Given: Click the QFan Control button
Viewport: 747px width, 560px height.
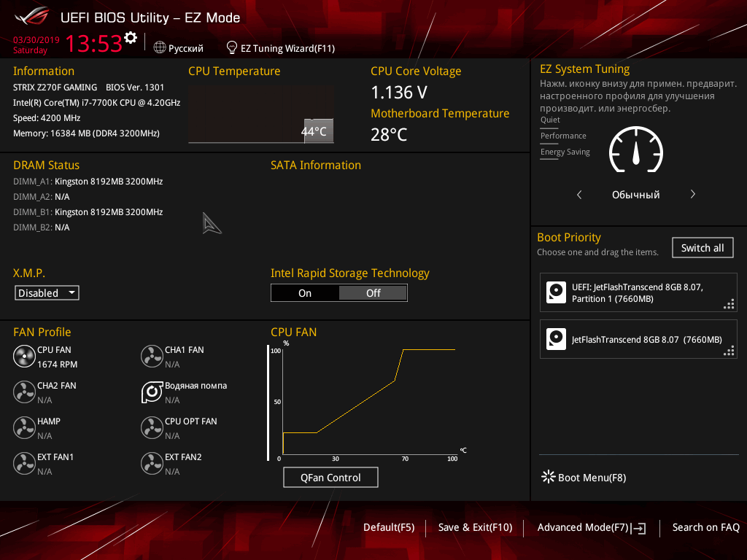Looking at the screenshot, I should click(330, 477).
